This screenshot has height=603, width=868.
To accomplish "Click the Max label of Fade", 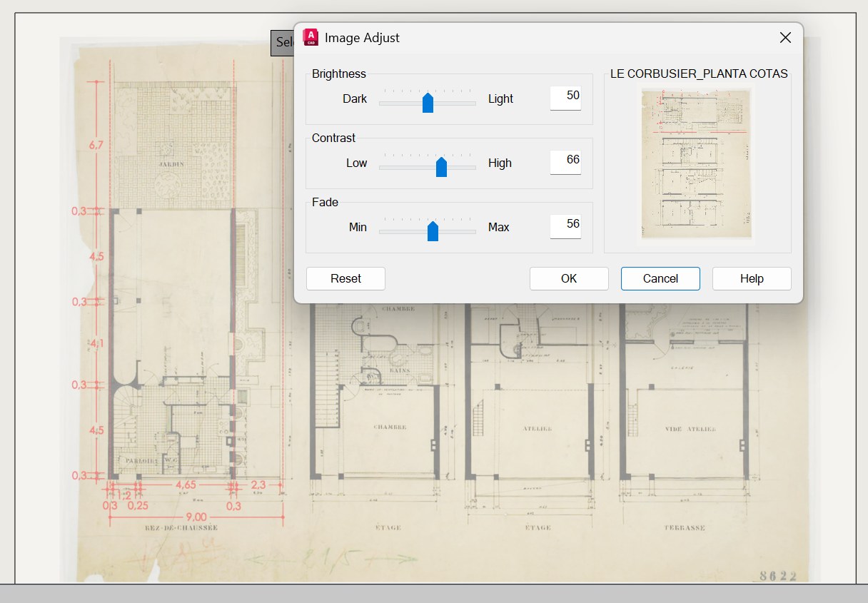I will [x=499, y=227].
